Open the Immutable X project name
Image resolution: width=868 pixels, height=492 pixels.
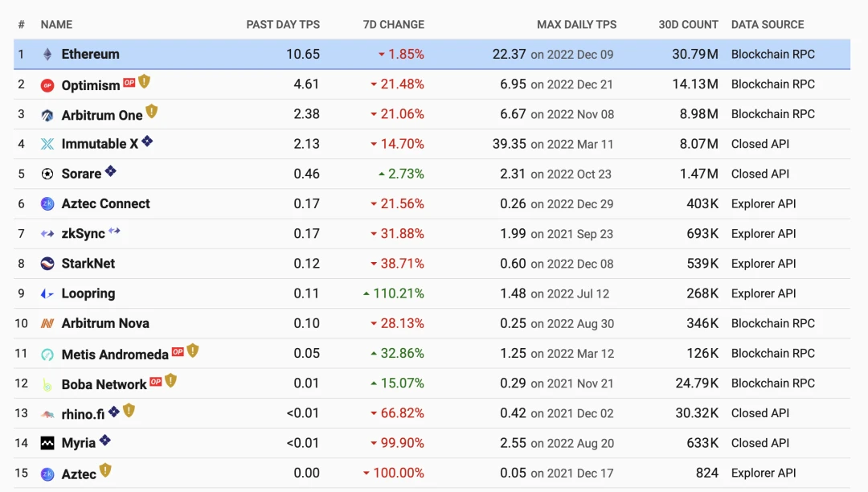[x=100, y=144]
